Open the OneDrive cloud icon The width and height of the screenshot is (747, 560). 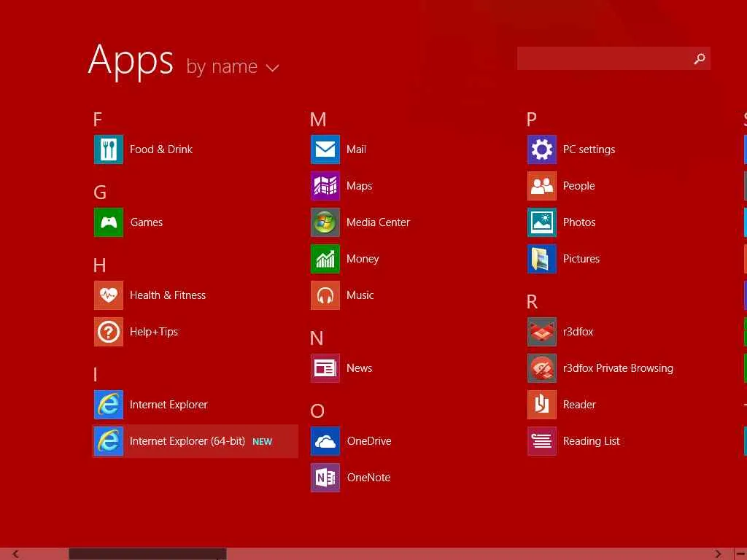[325, 441]
